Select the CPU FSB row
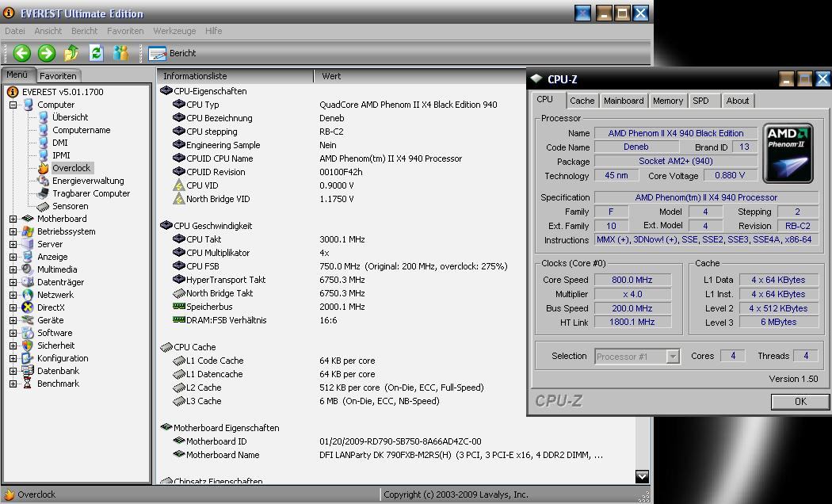This screenshot has width=832, height=504. (340, 266)
